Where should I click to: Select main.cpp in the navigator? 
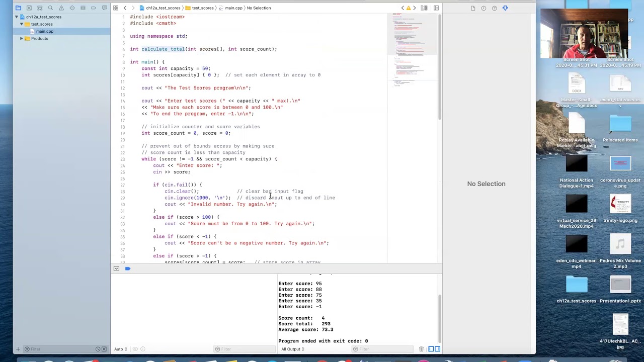[x=44, y=31]
